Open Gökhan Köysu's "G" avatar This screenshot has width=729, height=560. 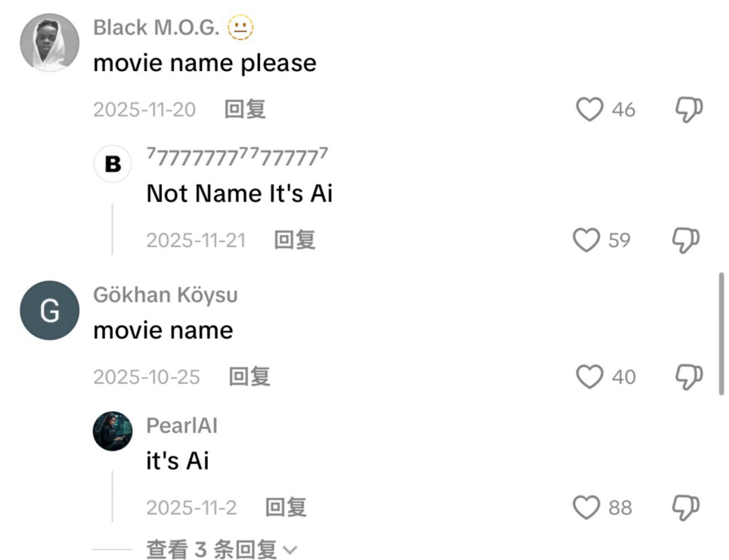(x=49, y=311)
